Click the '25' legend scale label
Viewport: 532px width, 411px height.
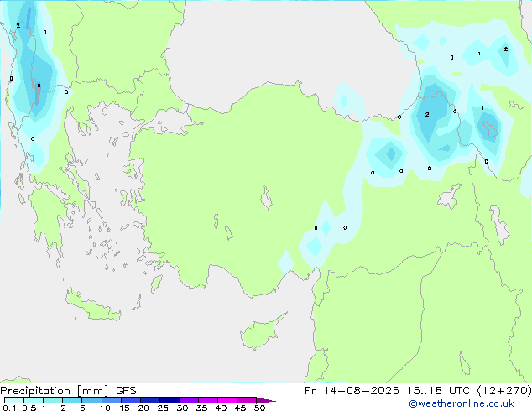(163, 408)
